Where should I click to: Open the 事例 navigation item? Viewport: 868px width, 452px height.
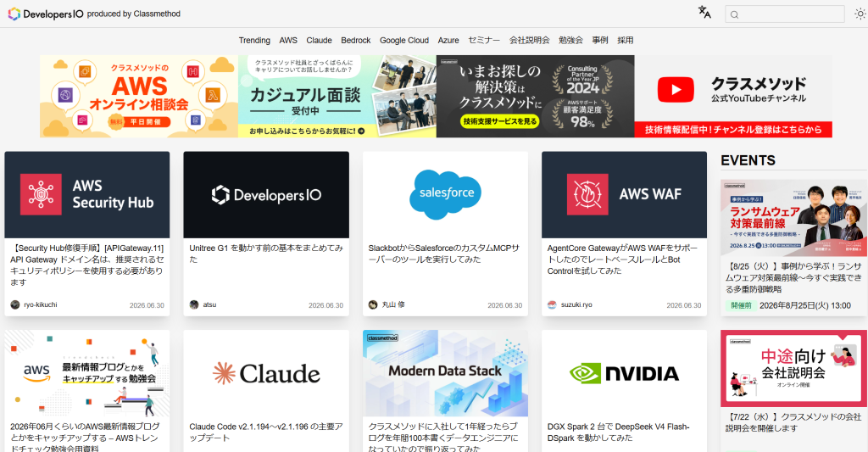coord(600,41)
